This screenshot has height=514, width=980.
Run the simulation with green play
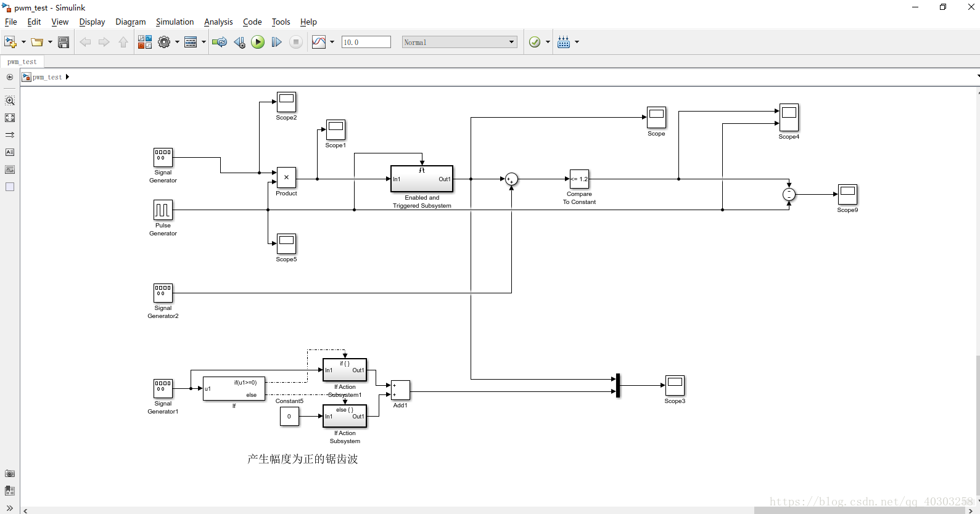(258, 42)
